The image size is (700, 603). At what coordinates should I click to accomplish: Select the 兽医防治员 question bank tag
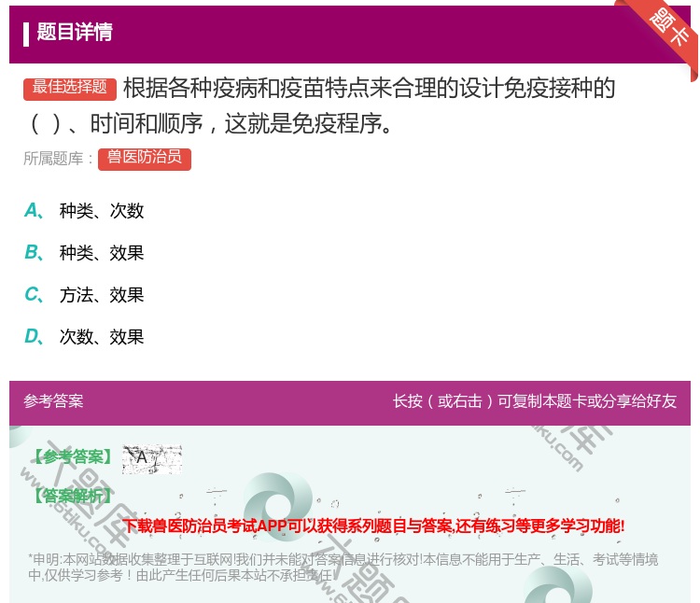144,159
